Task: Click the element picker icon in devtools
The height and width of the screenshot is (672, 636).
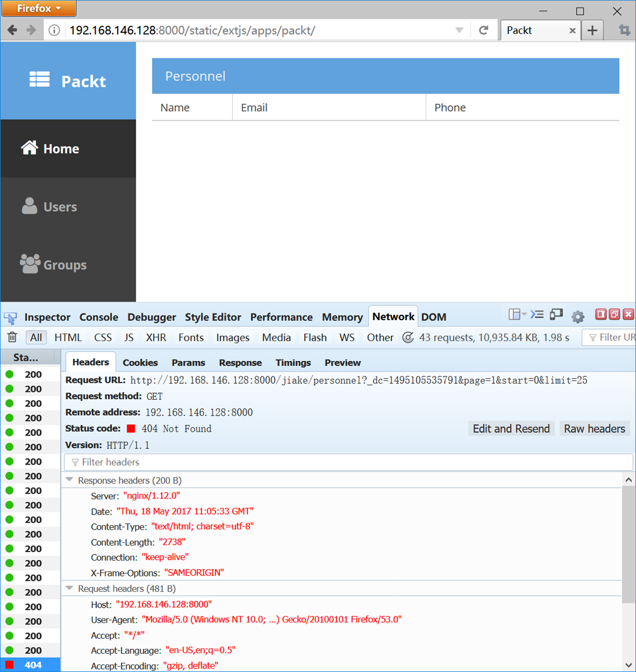Action: 10,318
